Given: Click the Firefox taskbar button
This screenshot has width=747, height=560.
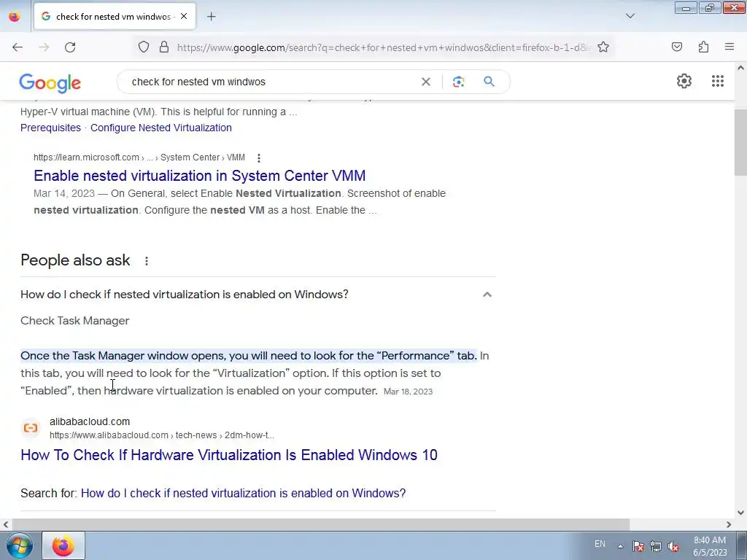Looking at the screenshot, I should click(x=63, y=545).
